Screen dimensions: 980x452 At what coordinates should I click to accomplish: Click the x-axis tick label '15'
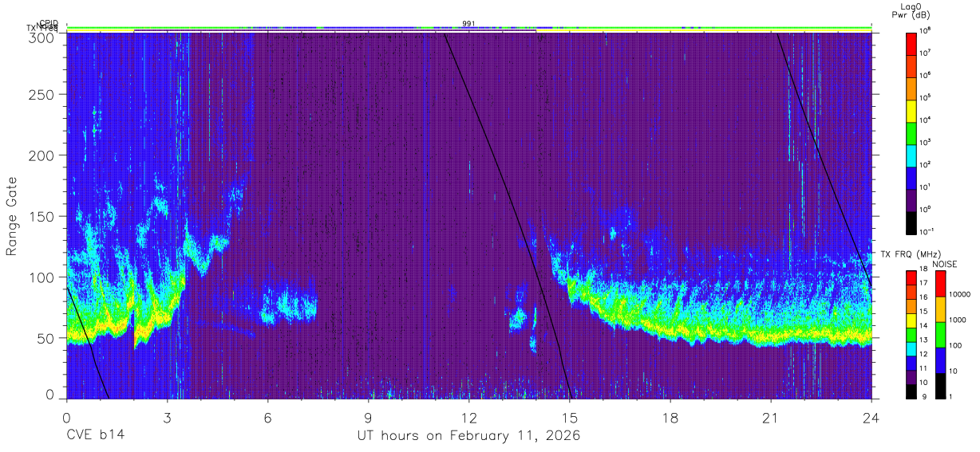(569, 418)
